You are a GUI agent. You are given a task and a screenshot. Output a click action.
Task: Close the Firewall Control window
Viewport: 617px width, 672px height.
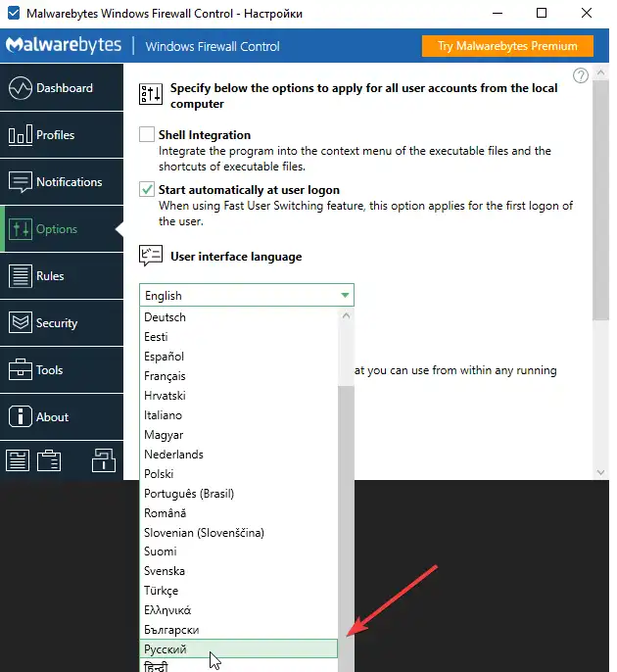pyautogui.click(x=586, y=13)
